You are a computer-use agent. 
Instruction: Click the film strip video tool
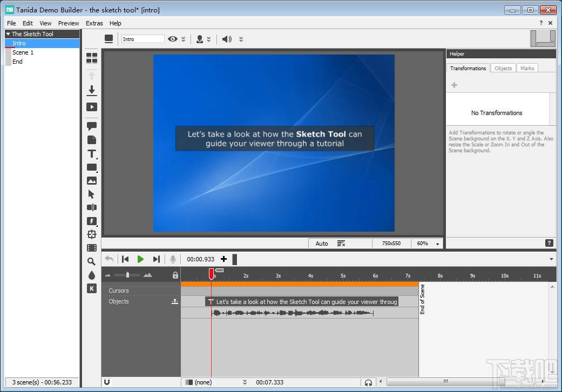pos(92,248)
